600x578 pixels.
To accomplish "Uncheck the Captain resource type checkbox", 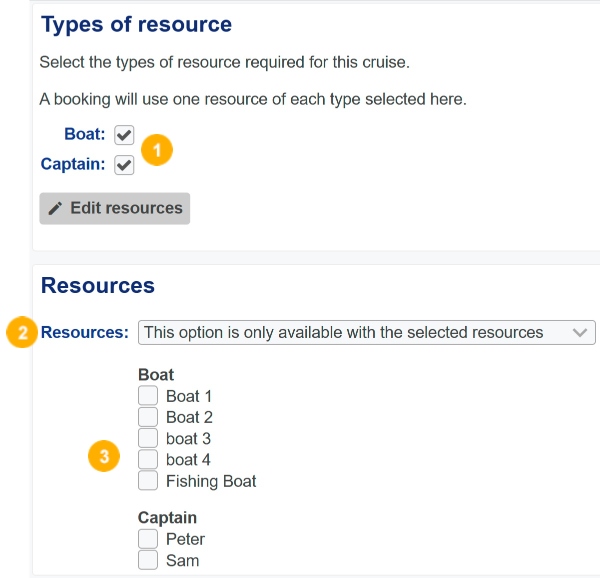I will coord(124,165).
